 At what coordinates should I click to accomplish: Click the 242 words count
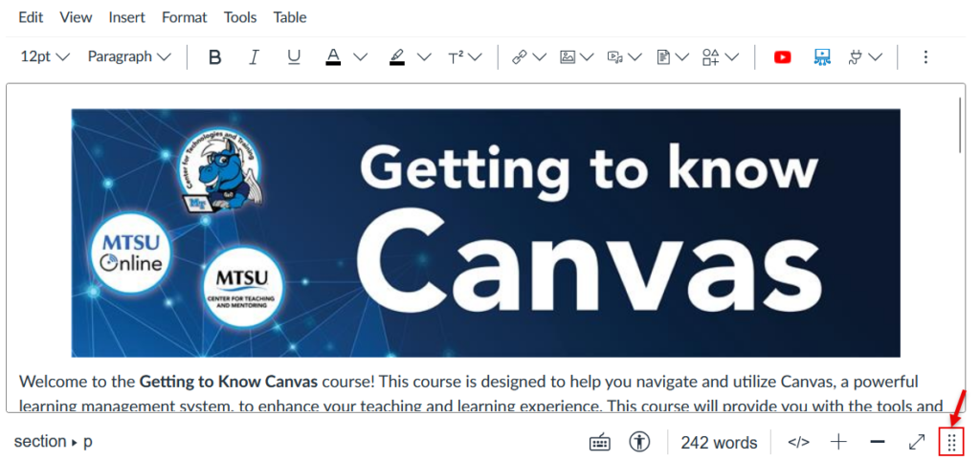click(x=719, y=442)
